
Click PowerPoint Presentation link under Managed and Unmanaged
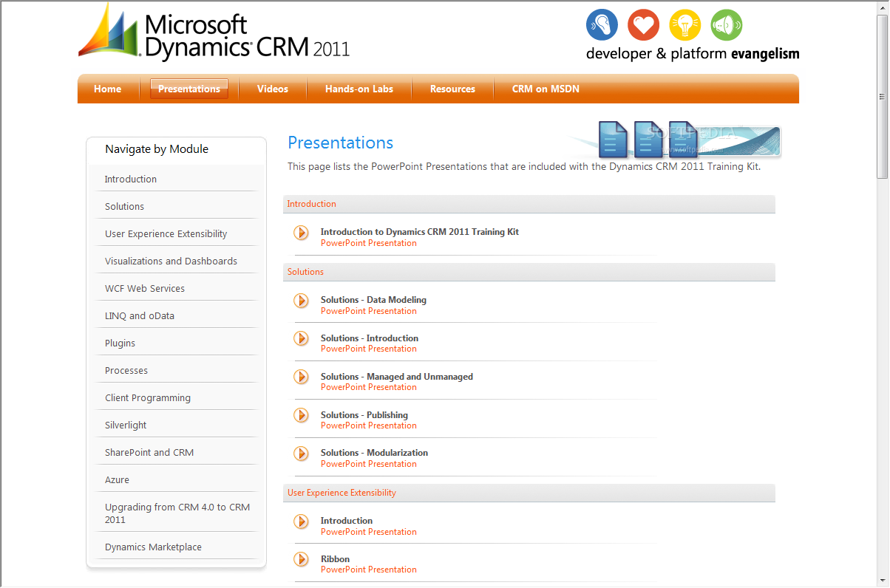coord(369,387)
